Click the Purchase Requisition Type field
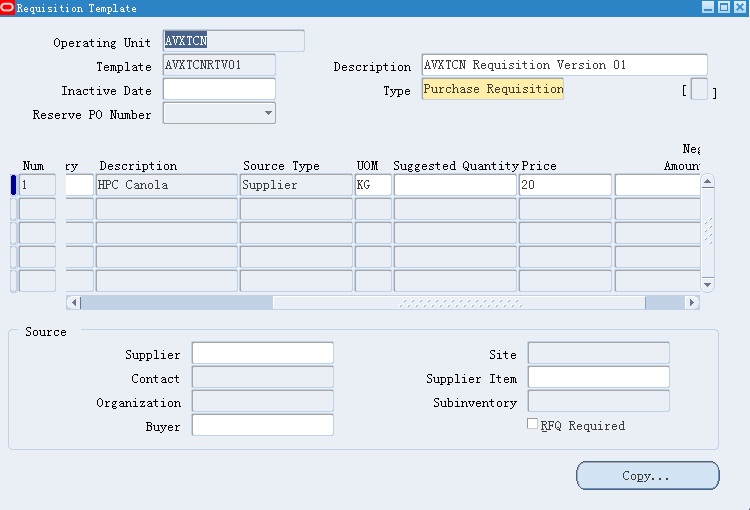The height and width of the screenshot is (510, 750). point(492,89)
